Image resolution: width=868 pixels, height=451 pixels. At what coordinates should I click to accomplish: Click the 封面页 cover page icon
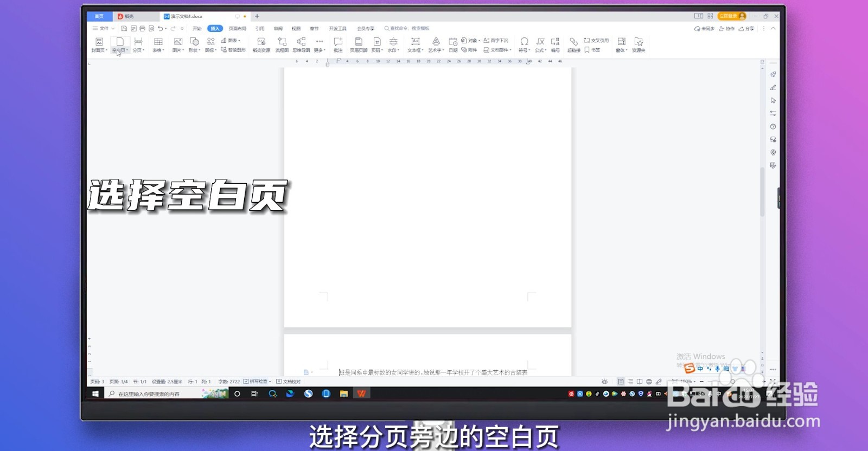99,42
